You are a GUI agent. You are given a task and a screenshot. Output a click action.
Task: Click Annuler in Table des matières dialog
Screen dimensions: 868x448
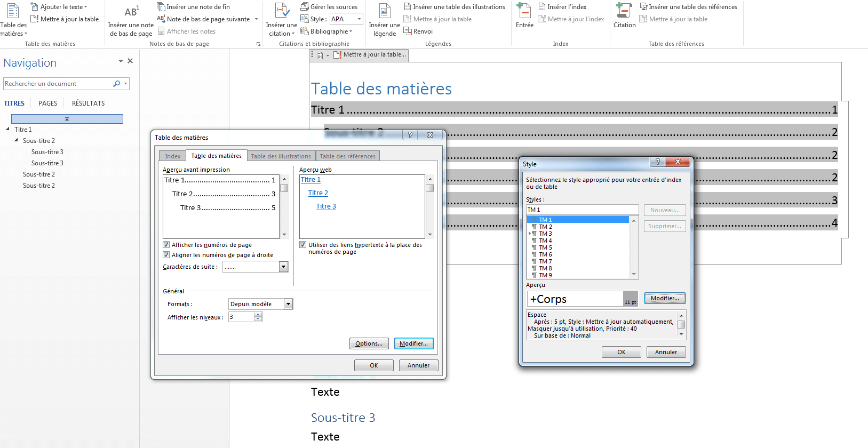click(x=419, y=365)
